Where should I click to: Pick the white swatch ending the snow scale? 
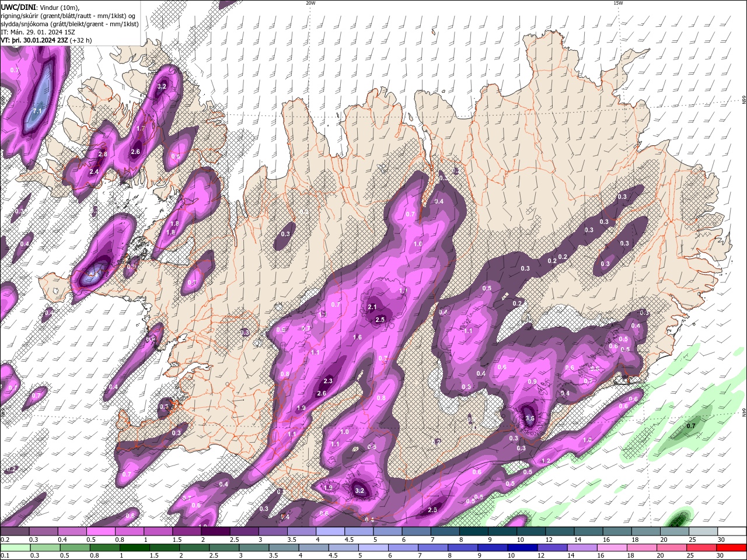coord(732,531)
